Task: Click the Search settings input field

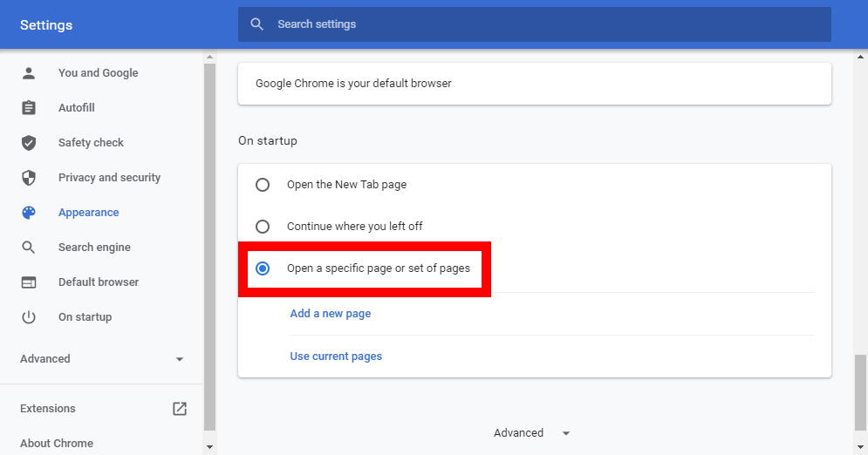Action: coord(534,24)
